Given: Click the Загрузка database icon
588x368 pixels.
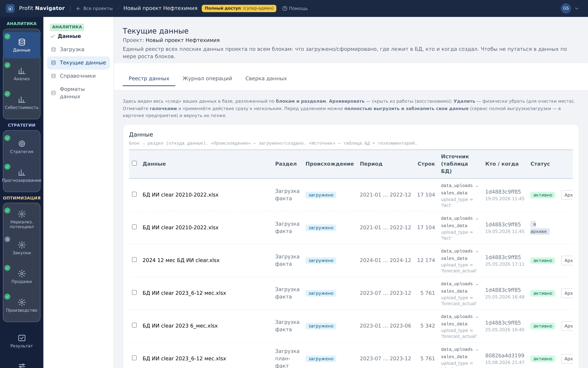Looking at the screenshot, I should pos(53,49).
